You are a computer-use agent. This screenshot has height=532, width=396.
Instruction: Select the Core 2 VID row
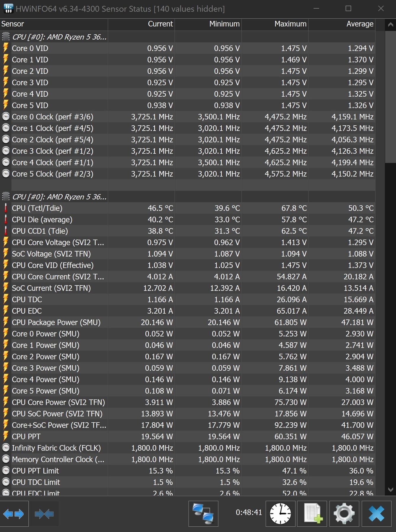point(188,71)
